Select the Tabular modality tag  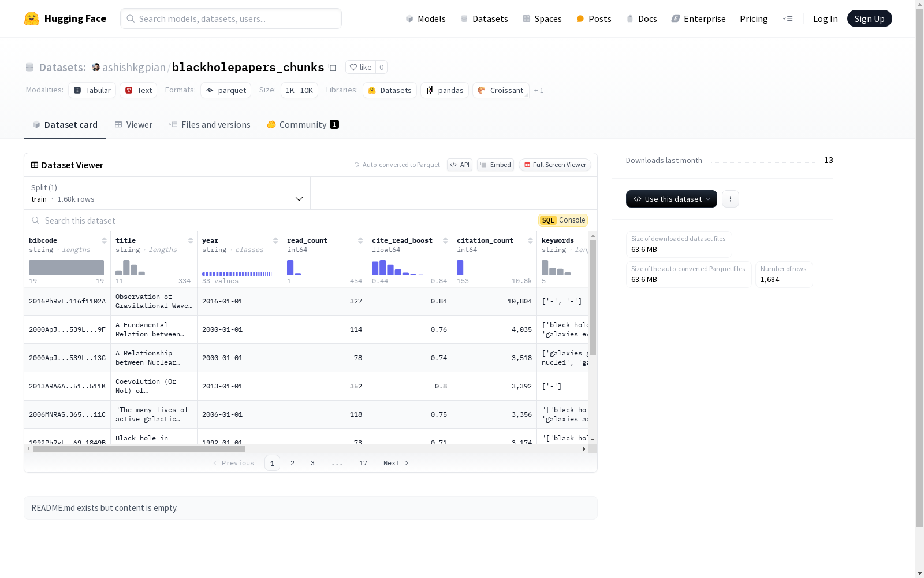coord(92,90)
